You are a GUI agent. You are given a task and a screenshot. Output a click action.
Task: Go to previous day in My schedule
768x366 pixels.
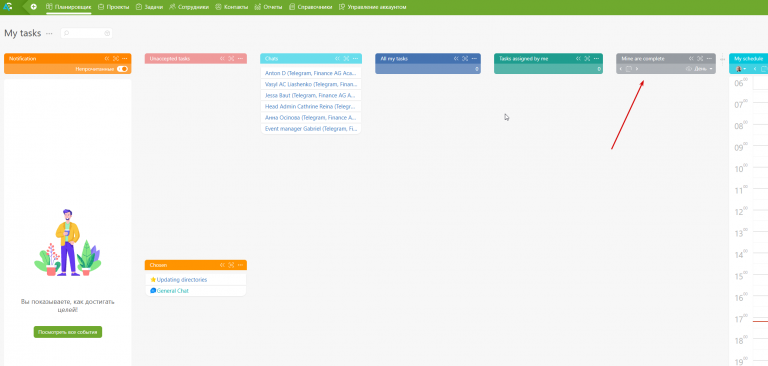[755, 69]
